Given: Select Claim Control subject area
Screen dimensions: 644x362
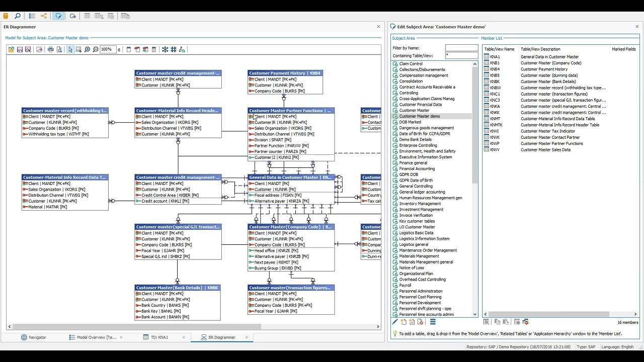Looking at the screenshot, I should click(411, 64).
